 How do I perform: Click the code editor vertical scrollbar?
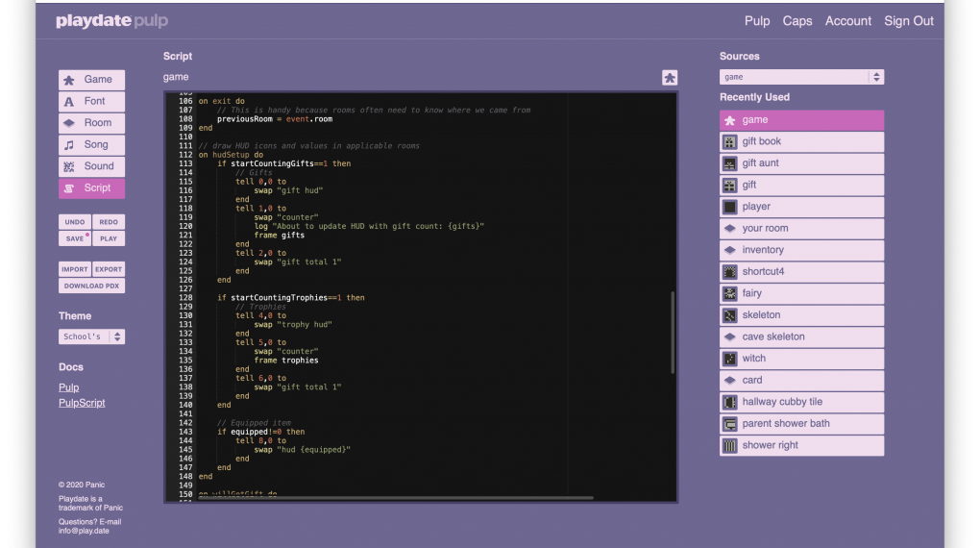[x=673, y=332]
